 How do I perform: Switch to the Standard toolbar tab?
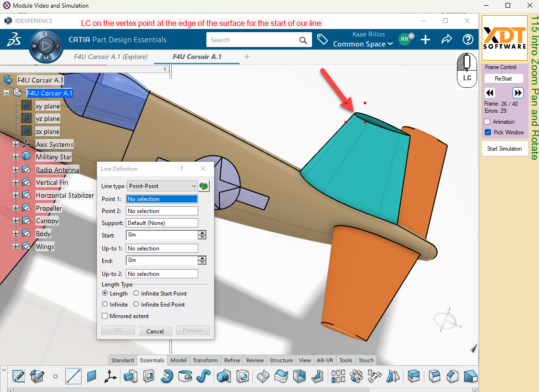pyautogui.click(x=122, y=360)
